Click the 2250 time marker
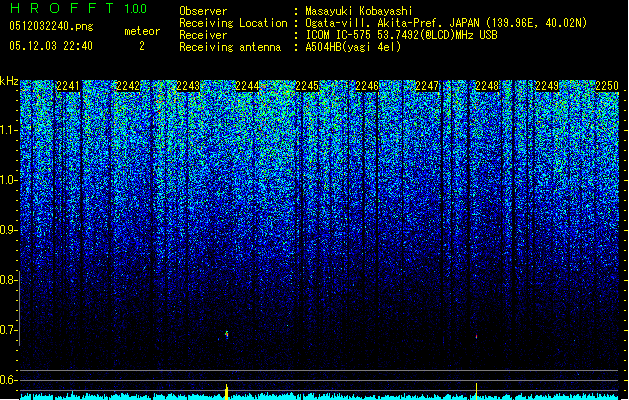The width and height of the screenshot is (629, 400). 607,86
